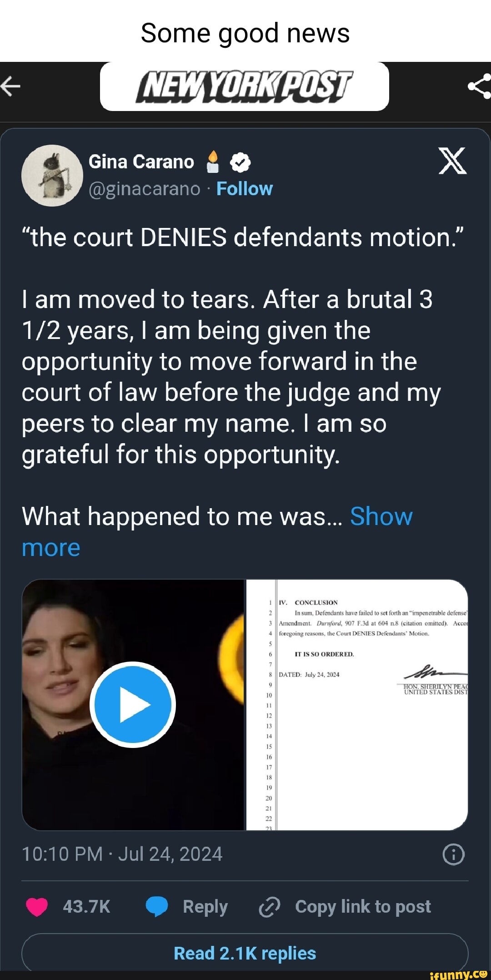Open the @ginacarano handle
The height and width of the screenshot is (980, 491).
click(x=145, y=189)
